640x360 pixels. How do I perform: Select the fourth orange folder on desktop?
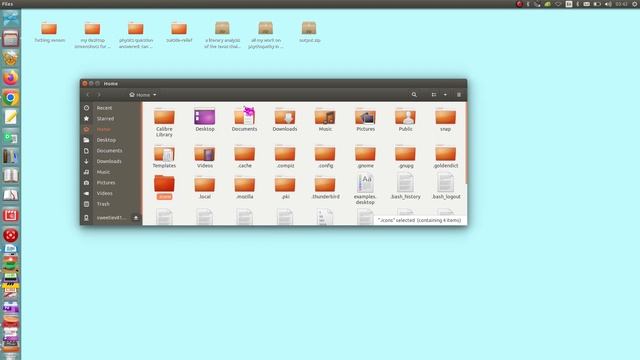179,32
